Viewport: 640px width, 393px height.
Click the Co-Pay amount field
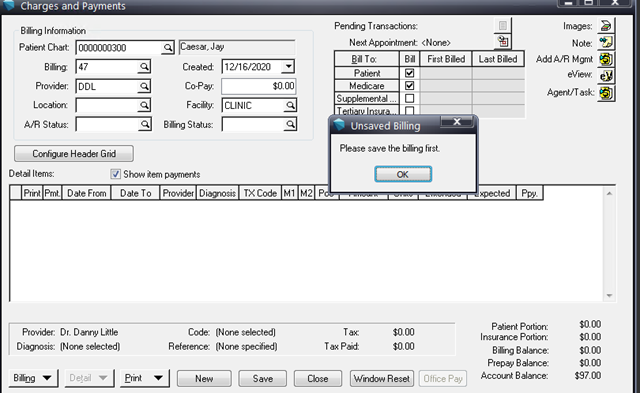click(259, 86)
